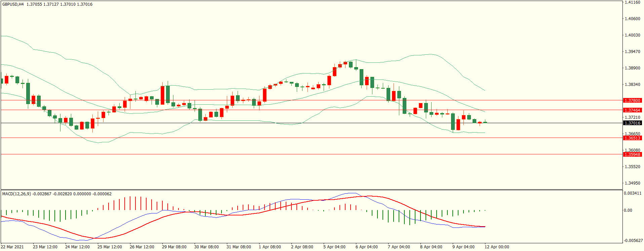Image resolution: width=644 pixels, height=251 pixels.
Task: Select the MACD(12,26,9) indicator label
Action: (16, 194)
